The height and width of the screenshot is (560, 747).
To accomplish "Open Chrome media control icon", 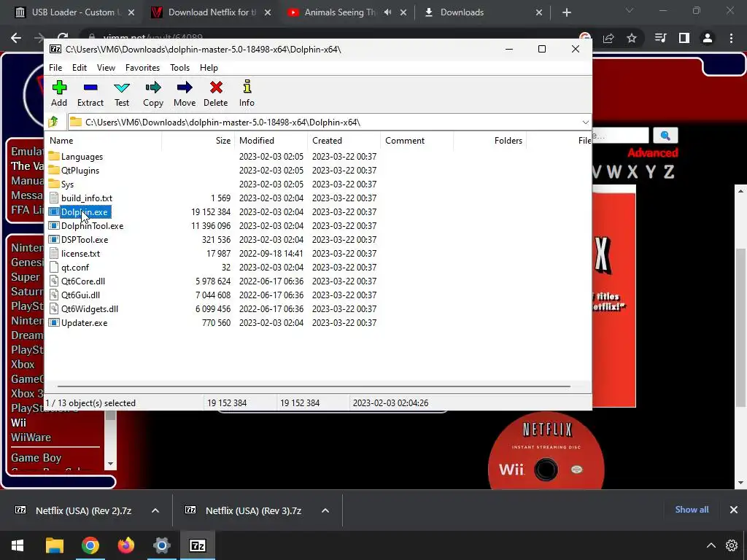I will [x=660, y=38].
